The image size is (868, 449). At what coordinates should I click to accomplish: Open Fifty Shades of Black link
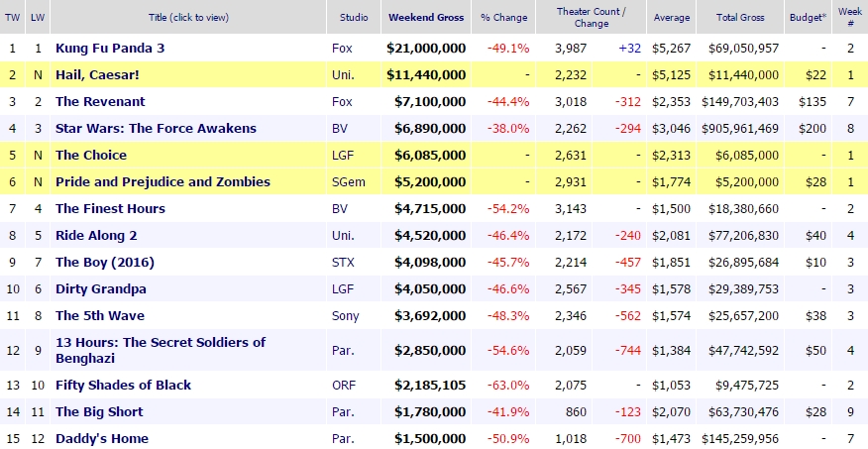(x=123, y=385)
